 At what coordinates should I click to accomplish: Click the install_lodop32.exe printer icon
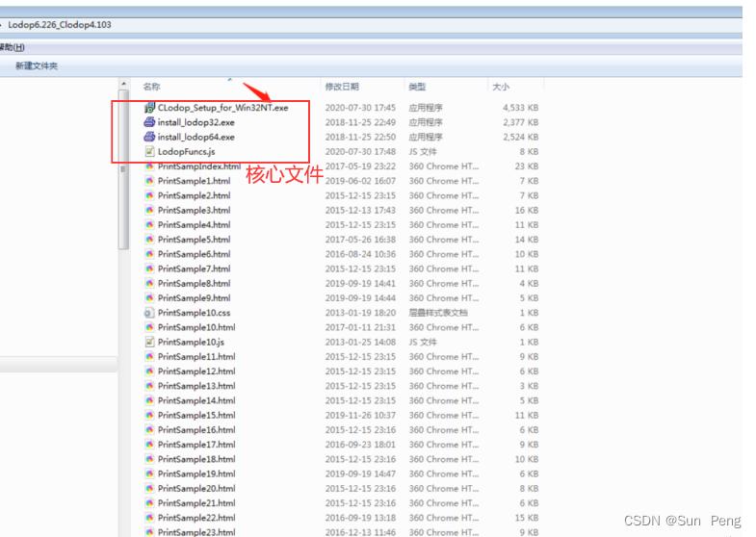[x=149, y=122]
